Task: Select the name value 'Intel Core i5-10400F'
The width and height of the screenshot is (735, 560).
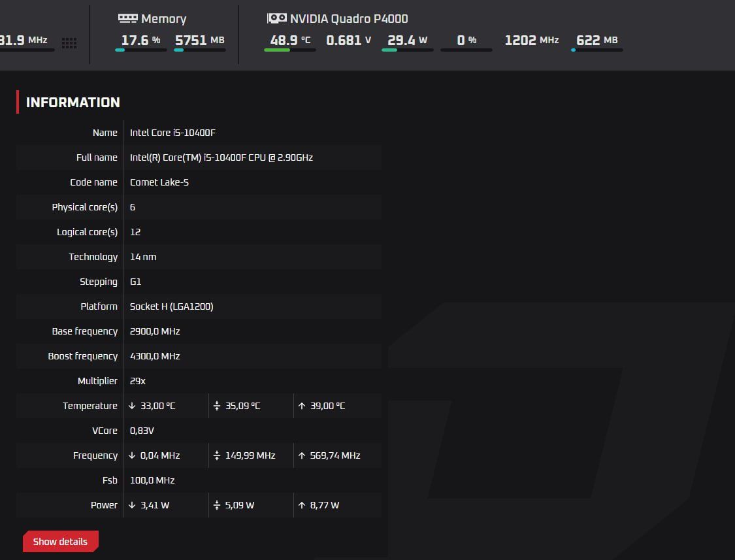Action: [x=172, y=133]
